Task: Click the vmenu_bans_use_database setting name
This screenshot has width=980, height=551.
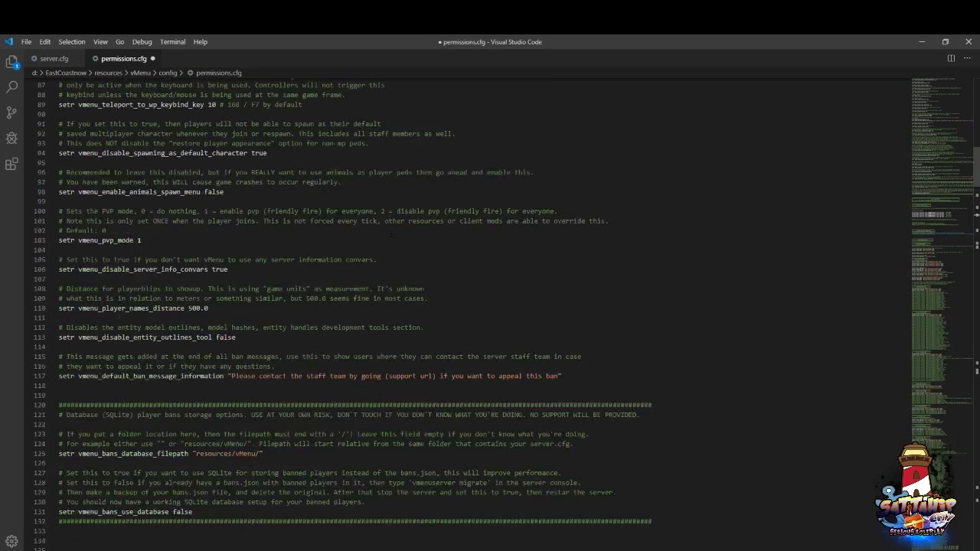Action: pyautogui.click(x=123, y=512)
